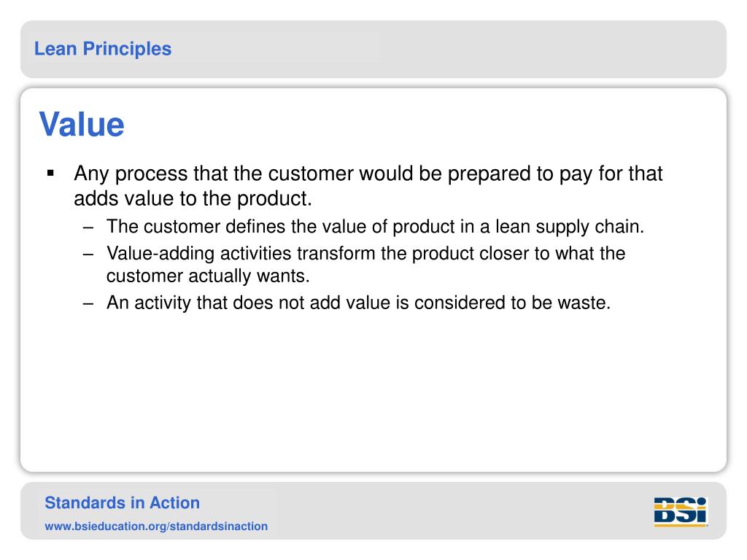Click the dash before 'The customer defines'

(88, 227)
